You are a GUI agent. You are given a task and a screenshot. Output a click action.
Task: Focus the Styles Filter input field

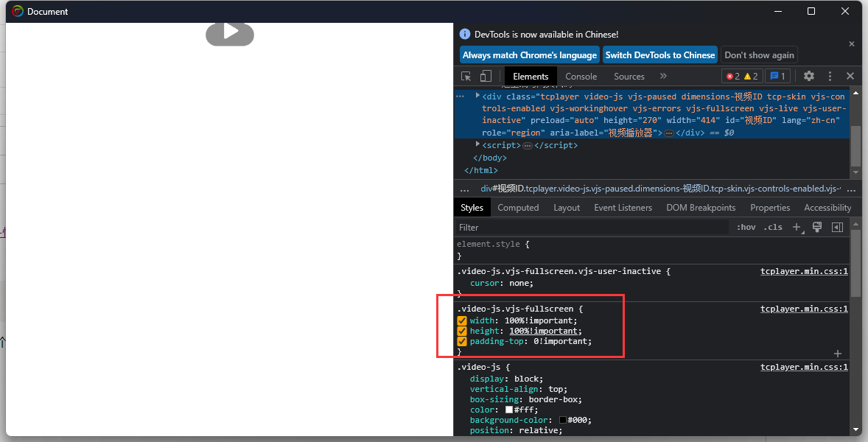click(x=591, y=228)
